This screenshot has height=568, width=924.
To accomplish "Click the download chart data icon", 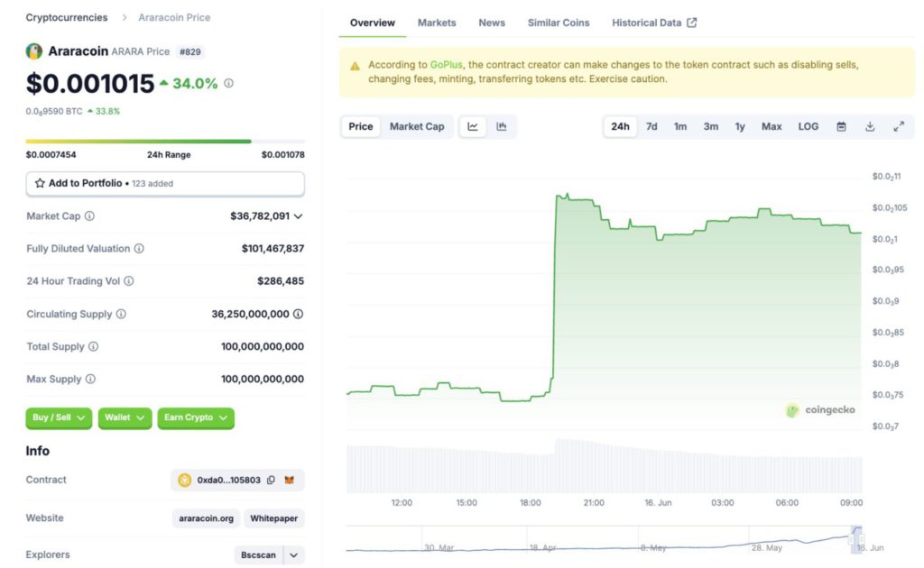I will point(870,126).
